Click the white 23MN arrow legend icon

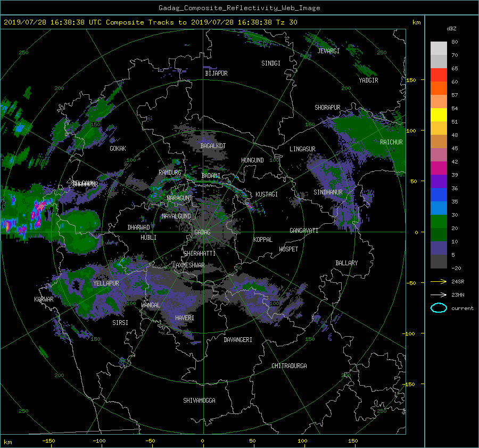pyautogui.click(x=439, y=295)
